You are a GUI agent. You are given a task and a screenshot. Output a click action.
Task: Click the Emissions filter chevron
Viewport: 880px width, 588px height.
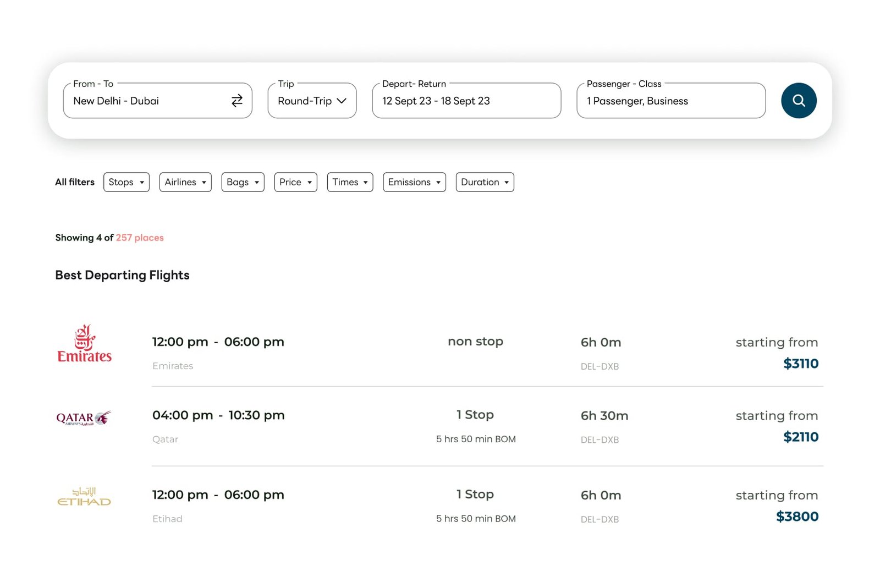click(x=438, y=182)
